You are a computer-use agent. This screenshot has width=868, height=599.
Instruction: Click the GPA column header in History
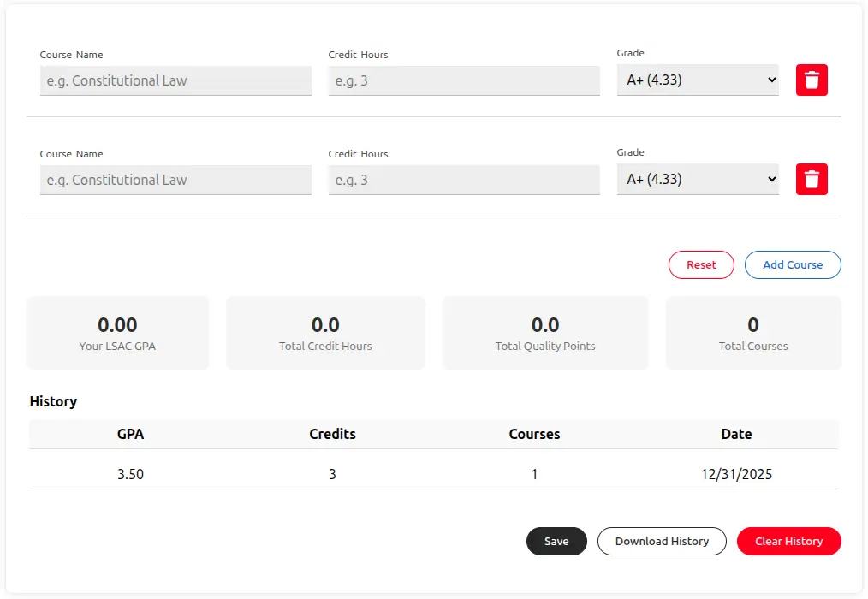tap(130, 434)
